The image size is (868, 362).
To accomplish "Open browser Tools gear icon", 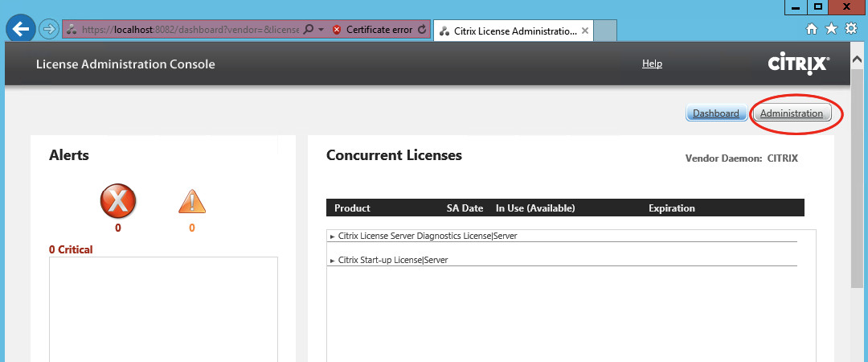I will [x=851, y=29].
